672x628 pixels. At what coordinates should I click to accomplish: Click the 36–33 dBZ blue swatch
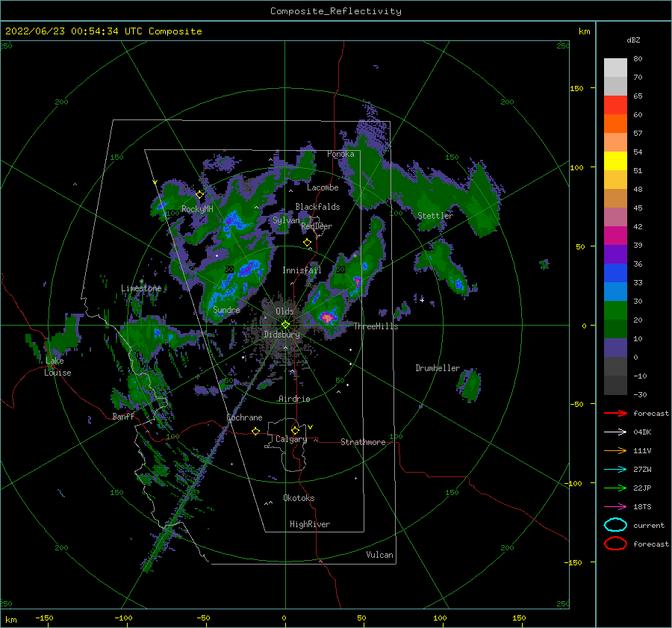click(x=615, y=273)
